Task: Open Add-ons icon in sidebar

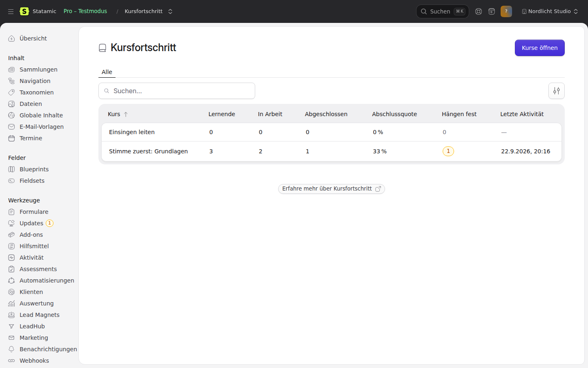Action: click(x=11, y=235)
